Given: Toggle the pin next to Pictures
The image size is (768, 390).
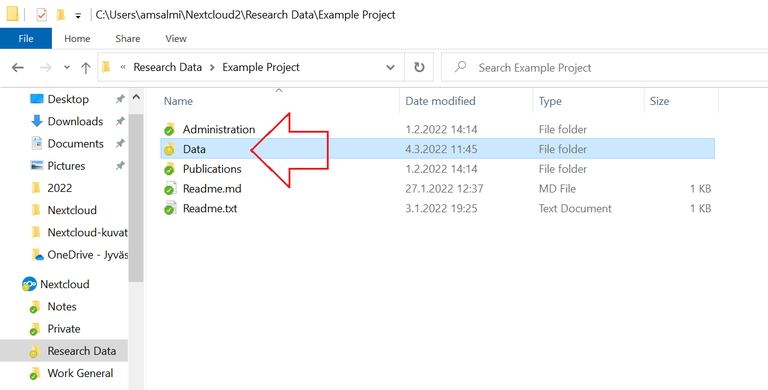Looking at the screenshot, I should coord(120,166).
